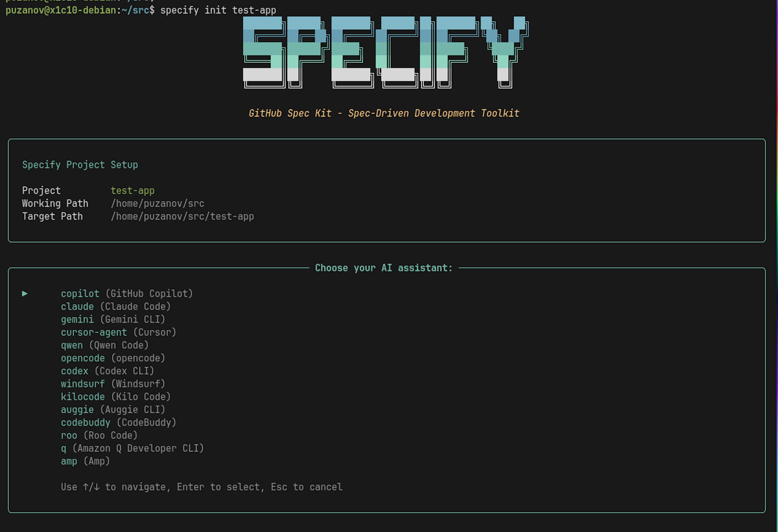Select qwen (Qwen Code) option
This screenshot has height=532, width=778.
104,345
